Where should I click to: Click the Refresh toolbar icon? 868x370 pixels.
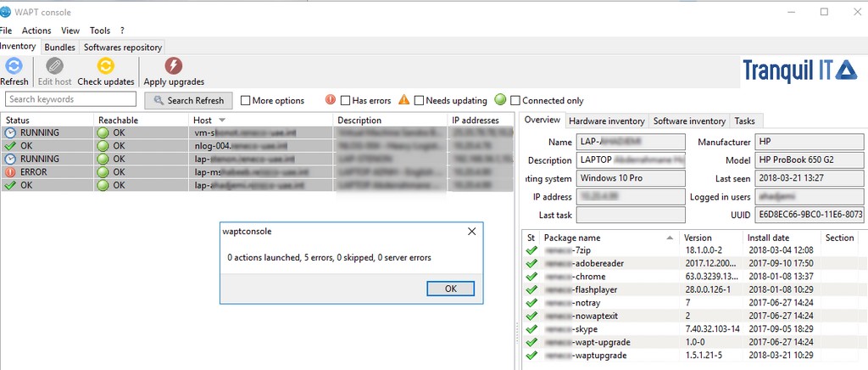tap(14, 66)
